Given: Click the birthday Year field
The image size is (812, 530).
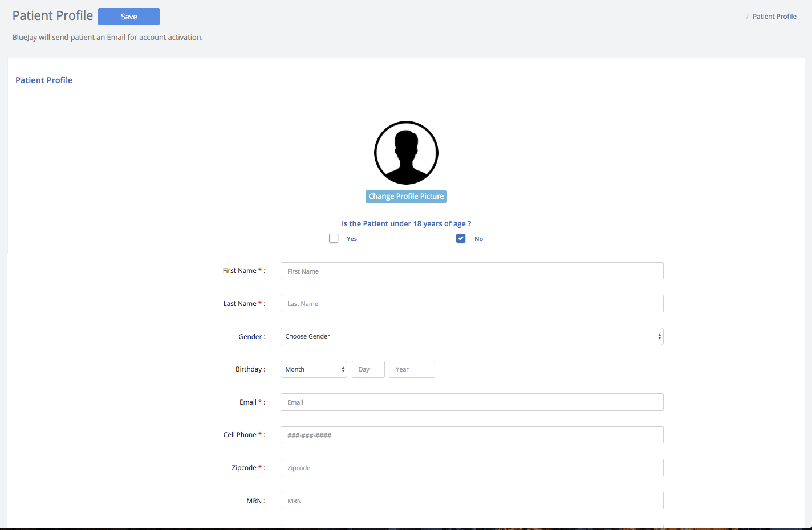Looking at the screenshot, I should point(412,369).
